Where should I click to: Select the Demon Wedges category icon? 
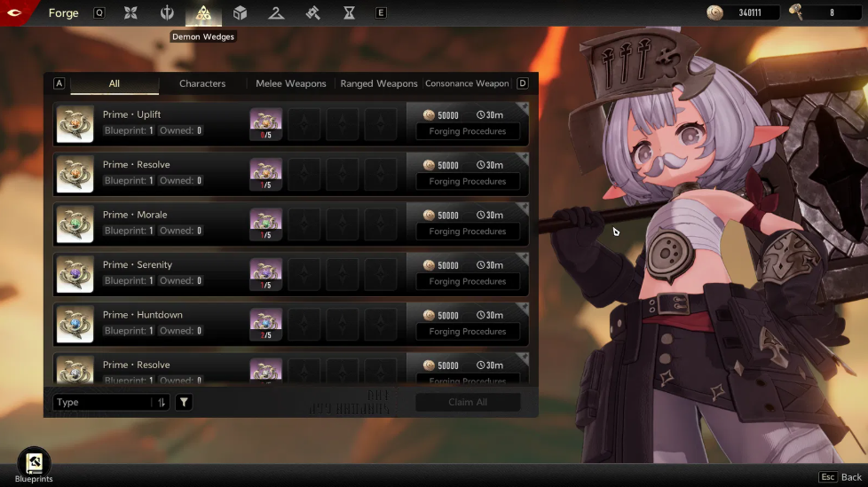click(203, 12)
